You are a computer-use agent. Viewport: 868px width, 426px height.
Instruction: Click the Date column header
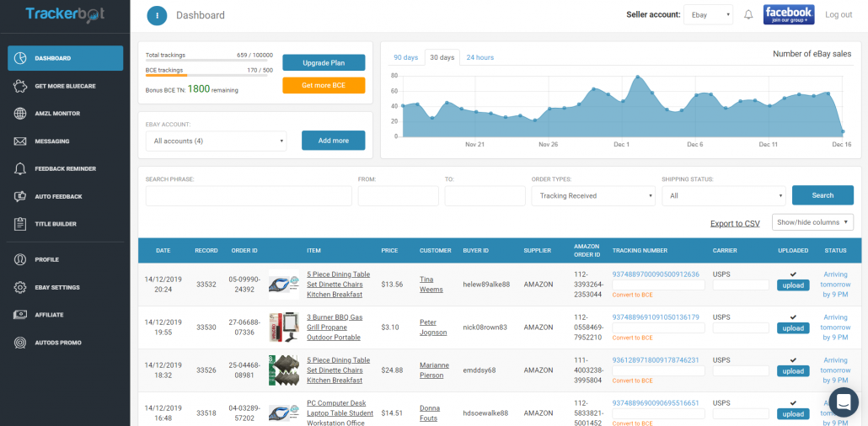pyautogui.click(x=163, y=251)
